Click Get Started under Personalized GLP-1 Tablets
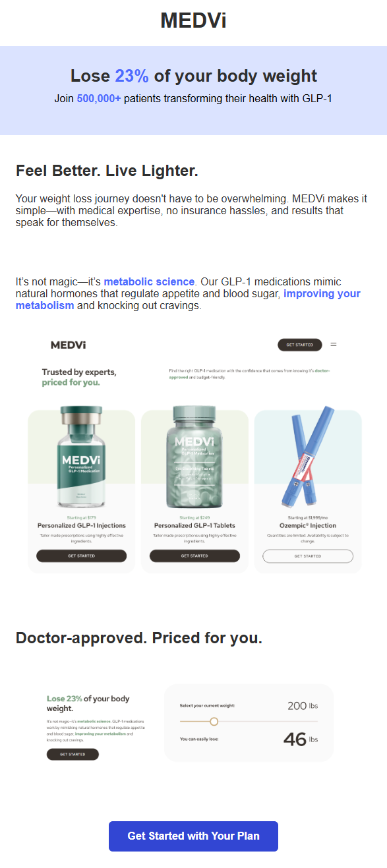Viewport: 387px width, 868px height. (x=194, y=556)
